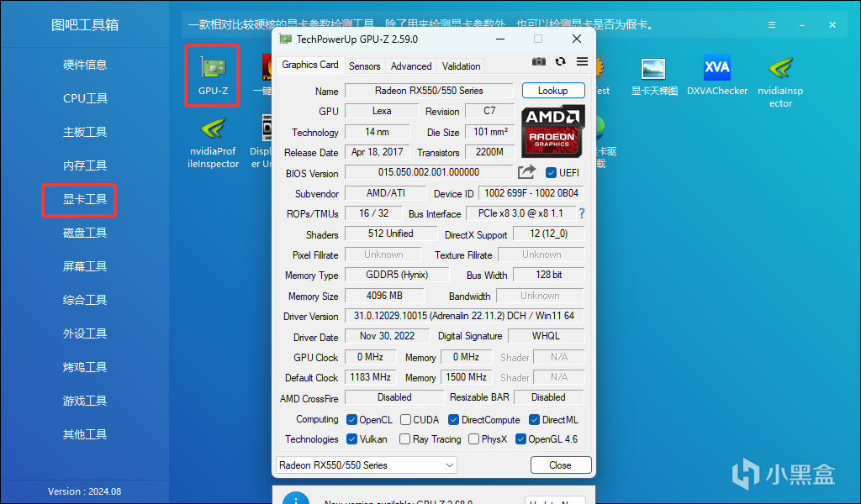This screenshot has height=504, width=861.
Task: Click the Driver Version field
Action: pos(464,316)
